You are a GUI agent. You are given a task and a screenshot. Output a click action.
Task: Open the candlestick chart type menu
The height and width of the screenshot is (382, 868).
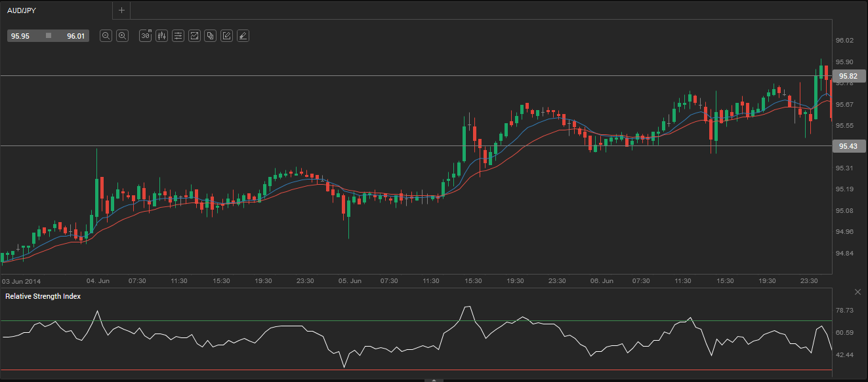click(x=161, y=36)
